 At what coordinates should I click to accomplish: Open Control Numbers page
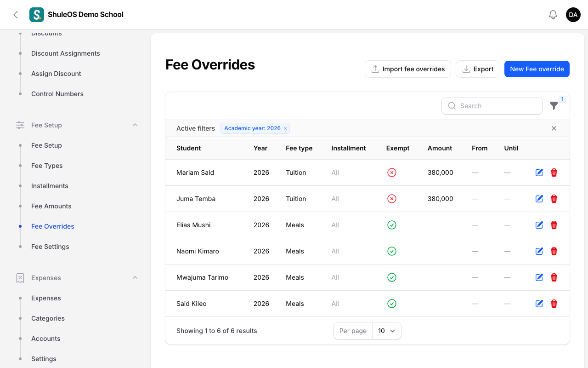[x=57, y=94]
